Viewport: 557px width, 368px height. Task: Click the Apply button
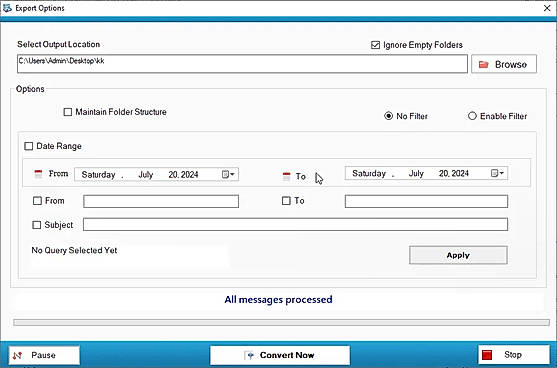pyautogui.click(x=458, y=255)
